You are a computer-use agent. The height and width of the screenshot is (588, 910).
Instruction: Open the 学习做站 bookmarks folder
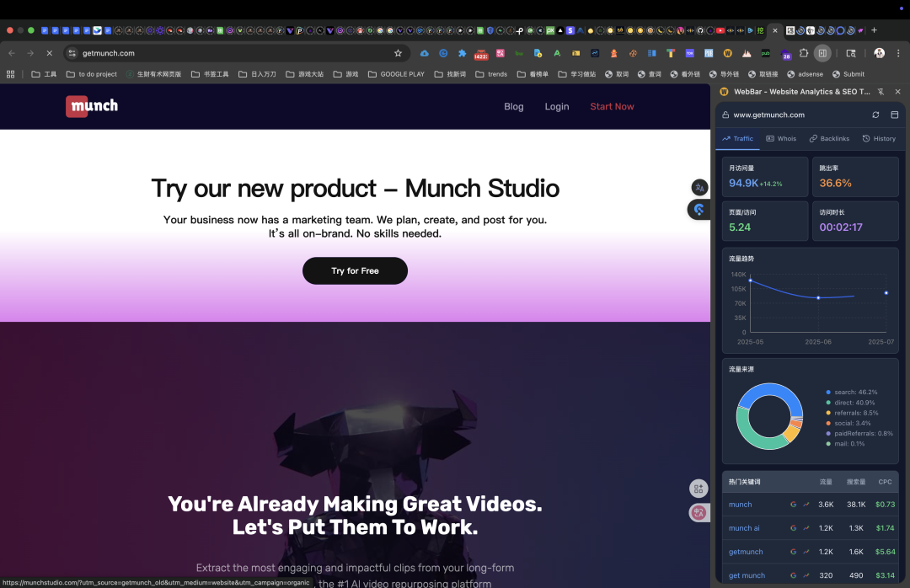[x=577, y=74]
